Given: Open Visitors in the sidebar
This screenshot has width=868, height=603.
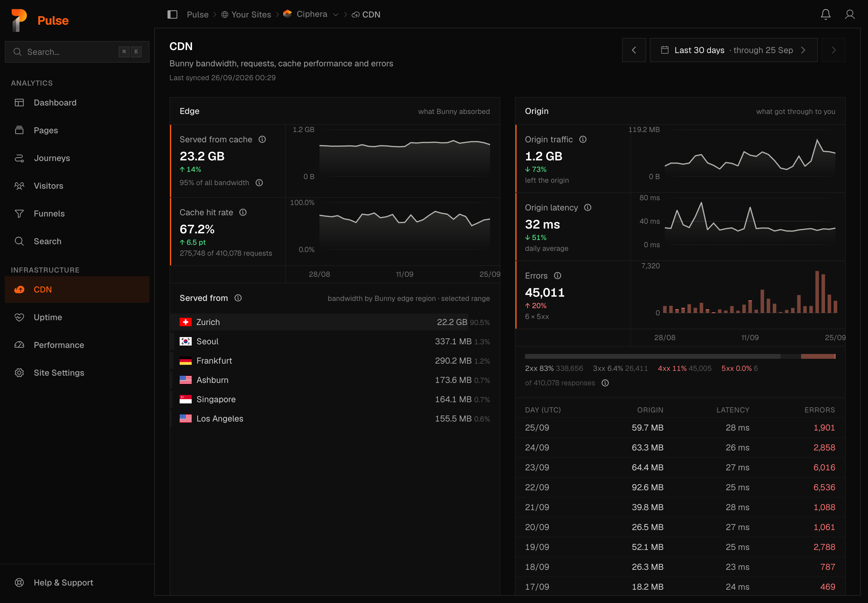Looking at the screenshot, I should click(77, 186).
